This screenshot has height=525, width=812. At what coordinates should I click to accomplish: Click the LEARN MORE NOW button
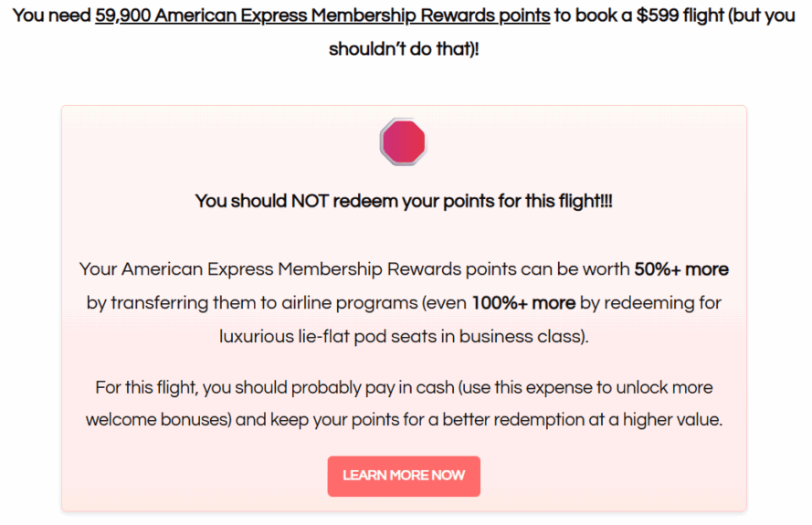click(x=404, y=476)
